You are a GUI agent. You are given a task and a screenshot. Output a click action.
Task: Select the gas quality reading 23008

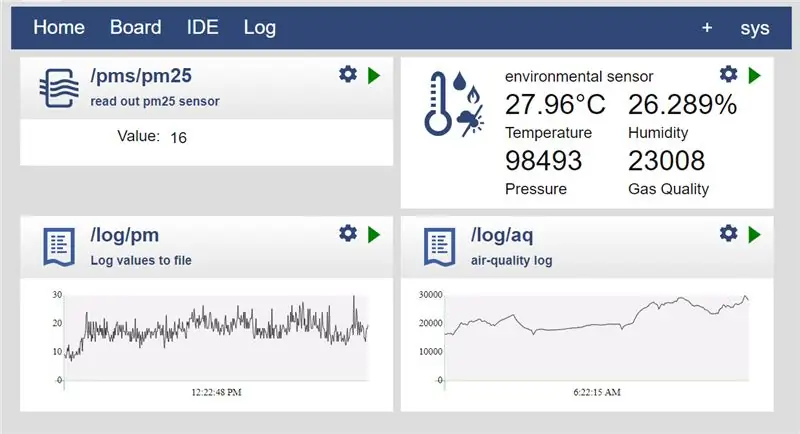[x=666, y=161]
